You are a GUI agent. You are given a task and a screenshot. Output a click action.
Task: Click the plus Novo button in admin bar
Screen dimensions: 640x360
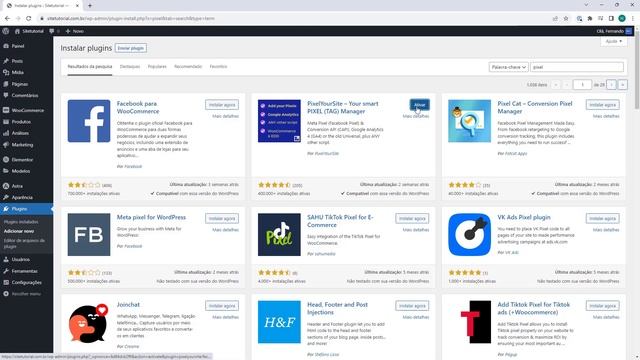pyautogui.click(x=75, y=31)
